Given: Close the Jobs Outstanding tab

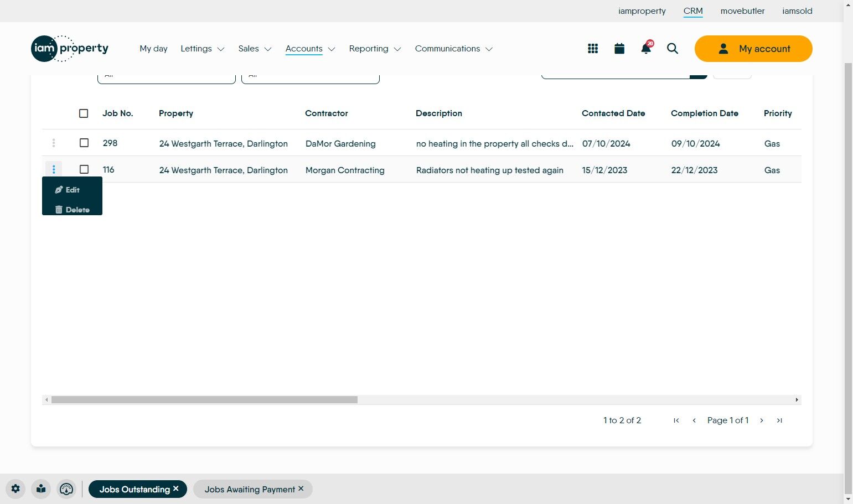Looking at the screenshot, I should point(176,489).
